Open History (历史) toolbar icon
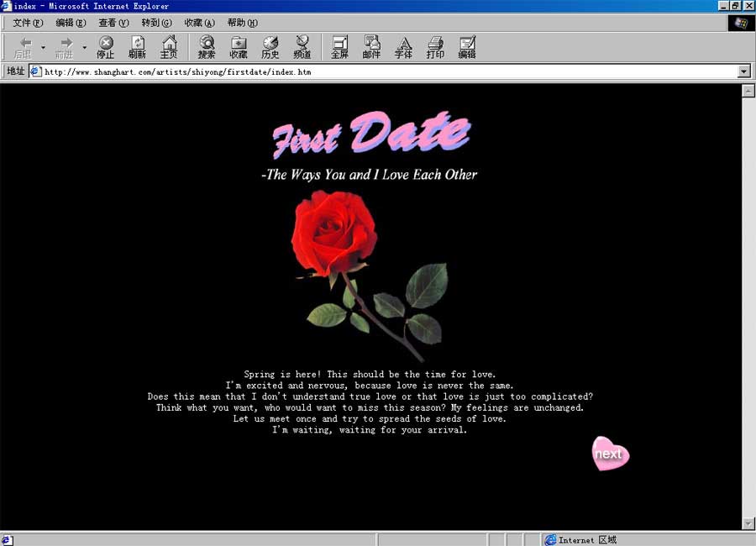The image size is (756, 546). coord(270,47)
